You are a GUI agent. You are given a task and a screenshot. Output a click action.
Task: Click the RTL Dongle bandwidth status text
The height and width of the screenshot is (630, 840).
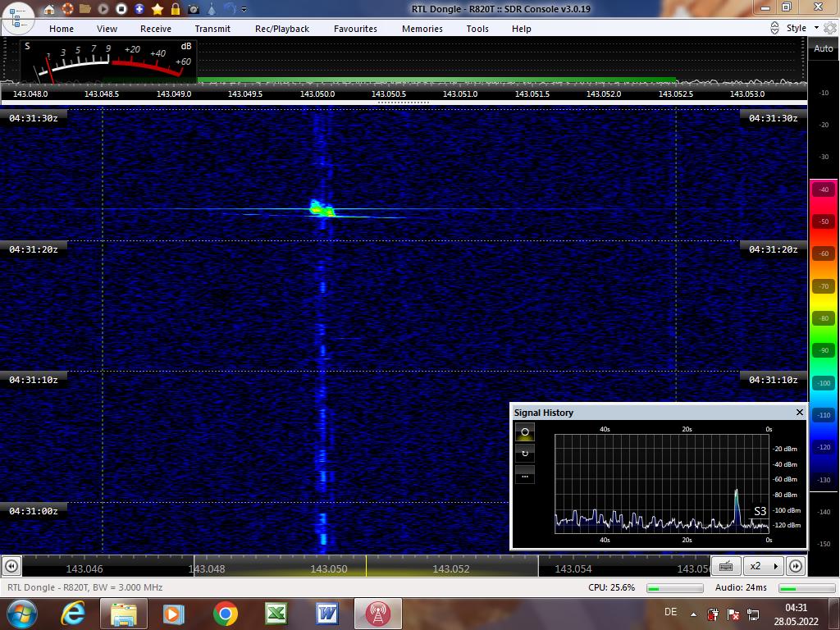pyautogui.click(x=85, y=587)
